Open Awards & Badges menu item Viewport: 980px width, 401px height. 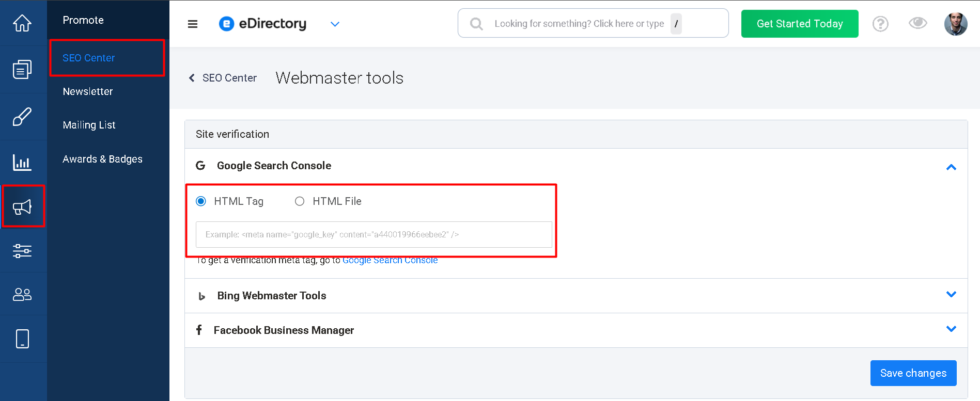coord(102,159)
